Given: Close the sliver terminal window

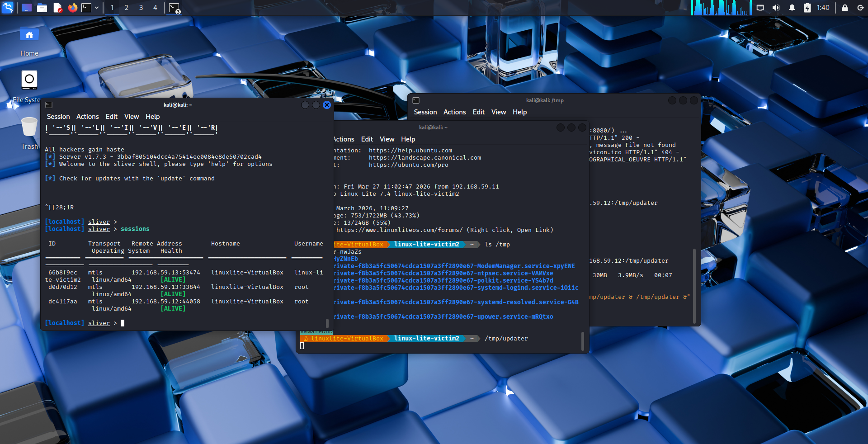Looking at the screenshot, I should coord(327,105).
